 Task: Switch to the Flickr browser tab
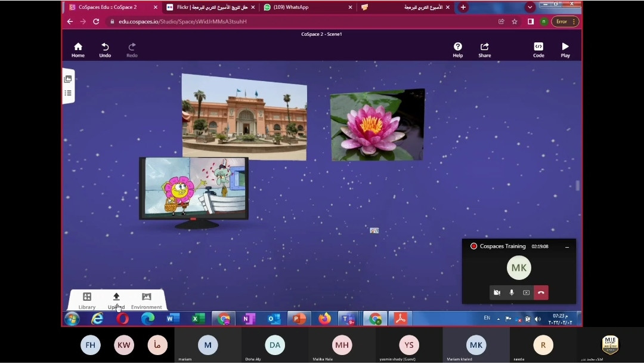212,7
